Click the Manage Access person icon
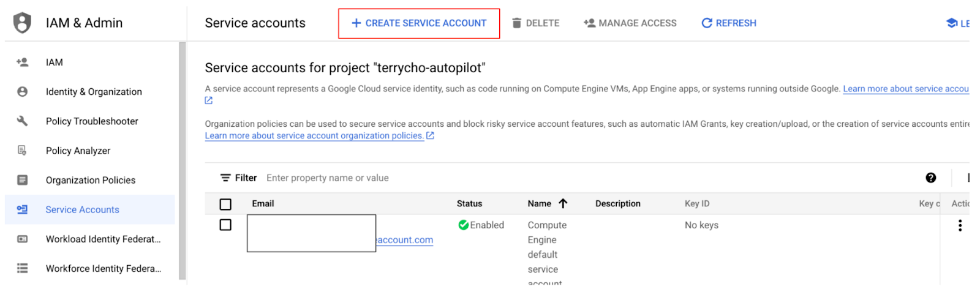The width and height of the screenshot is (980, 305). 590,23
